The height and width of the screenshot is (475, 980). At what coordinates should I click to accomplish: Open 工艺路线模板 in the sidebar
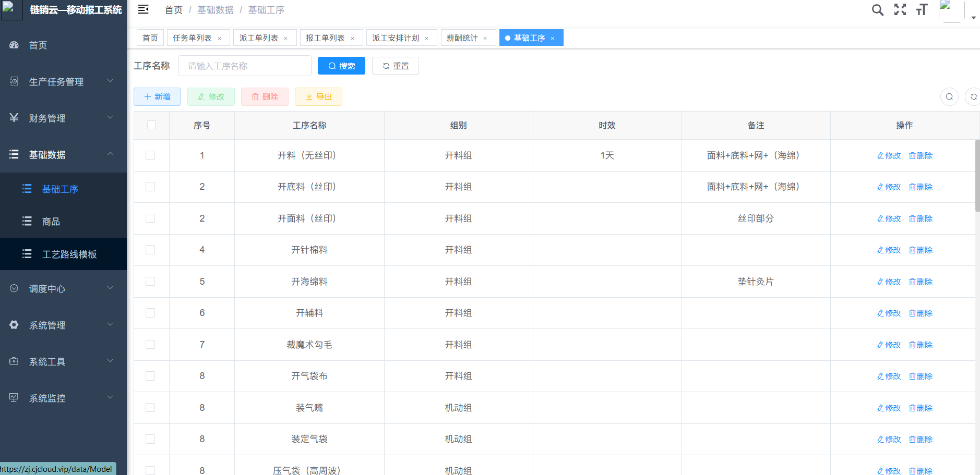click(x=69, y=254)
